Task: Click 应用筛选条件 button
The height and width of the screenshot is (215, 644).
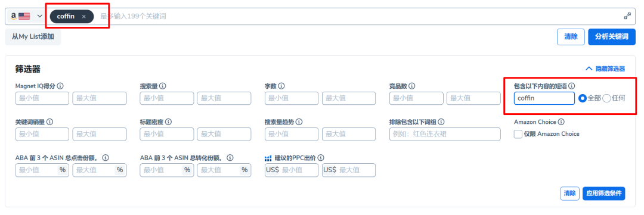Action: tap(603, 193)
